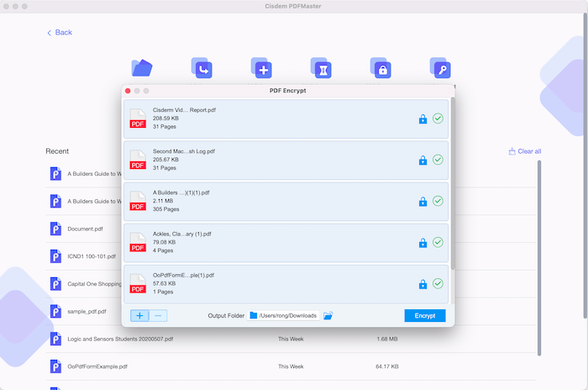Click the green checkmark for OoPdfFormE...ple(1).pdf
The width and height of the screenshot is (588, 390).
[438, 283]
